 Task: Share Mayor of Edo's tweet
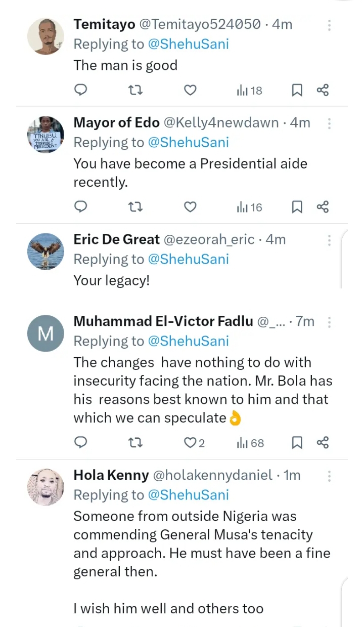pyautogui.click(x=323, y=207)
